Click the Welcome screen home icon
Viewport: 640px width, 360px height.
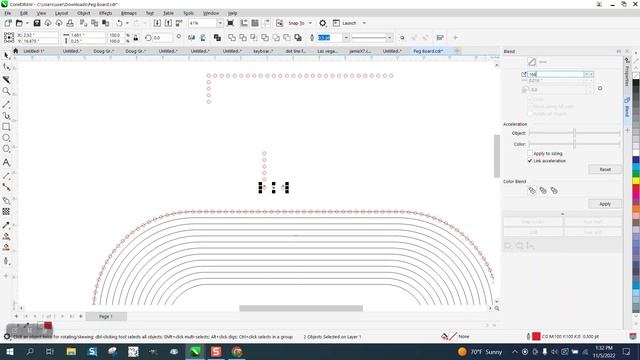click(16, 51)
